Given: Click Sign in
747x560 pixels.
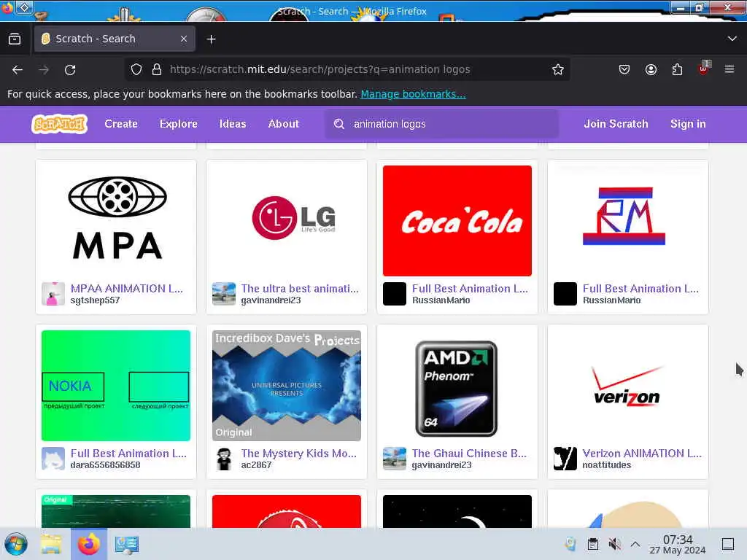Looking at the screenshot, I should (688, 124).
